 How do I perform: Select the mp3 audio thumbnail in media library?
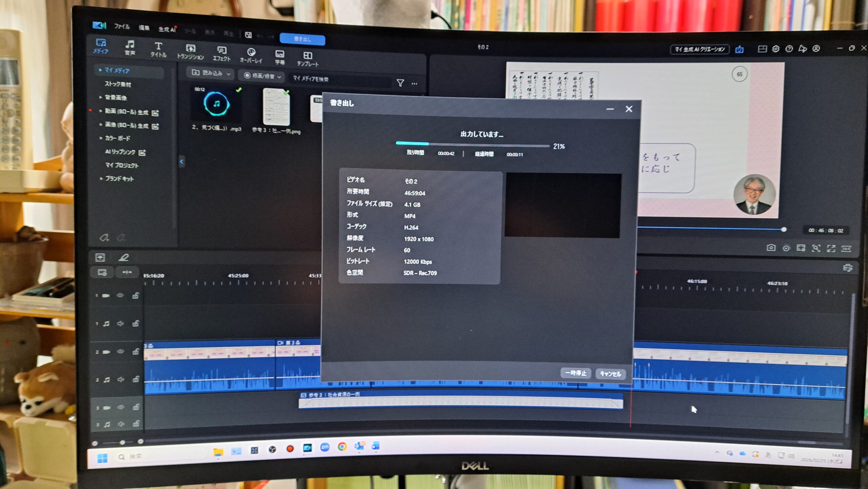pos(217,104)
